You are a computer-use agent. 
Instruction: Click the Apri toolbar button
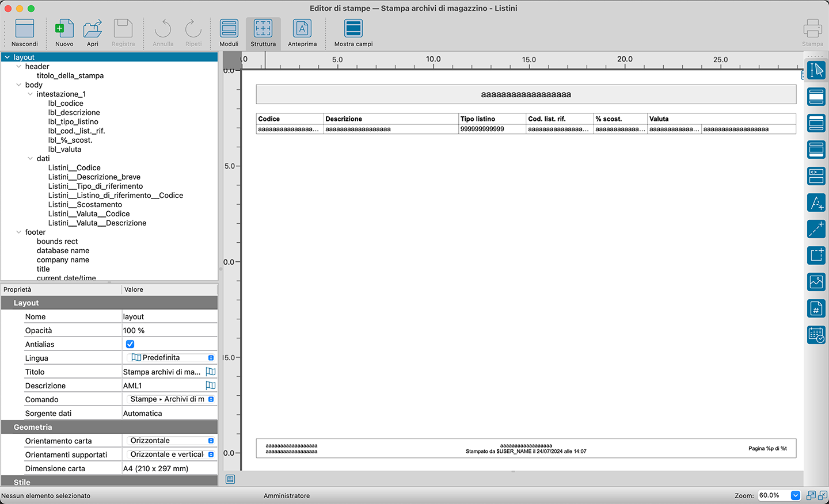(x=93, y=33)
